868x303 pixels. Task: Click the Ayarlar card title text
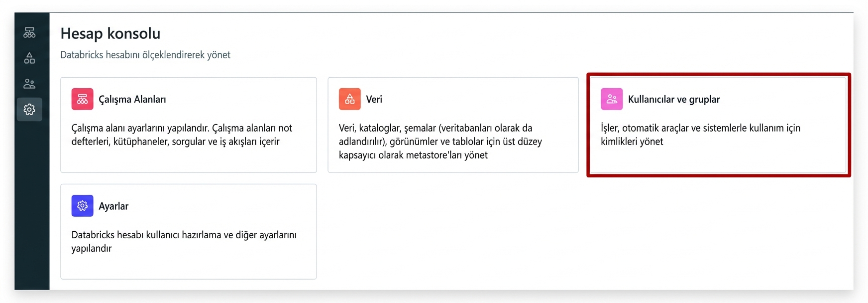pos(113,205)
